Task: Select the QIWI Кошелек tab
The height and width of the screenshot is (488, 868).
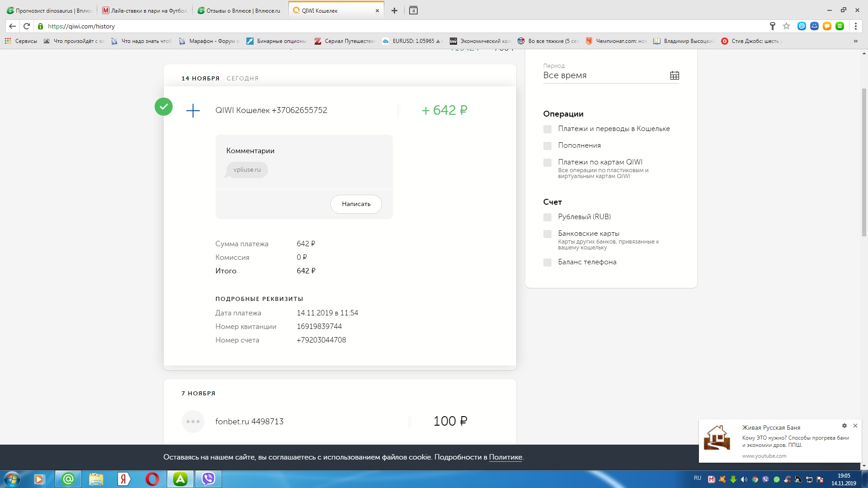Action: [x=336, y=10]
